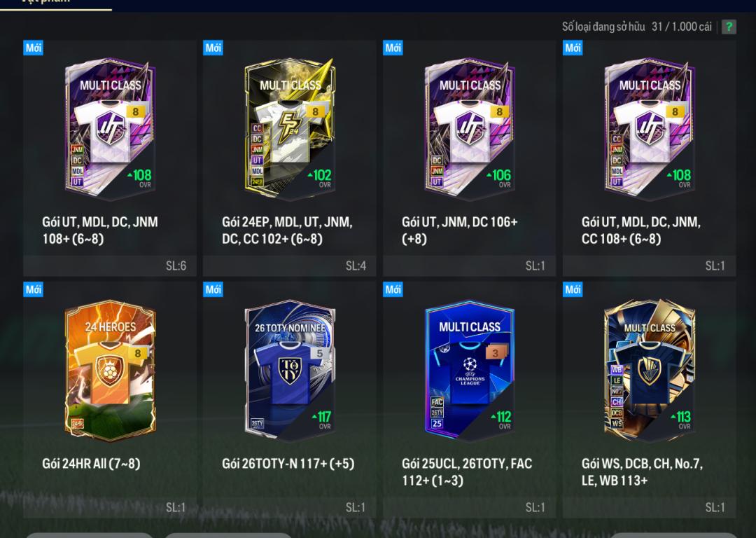Click the green question mark help icon

[x=729, y=27]
